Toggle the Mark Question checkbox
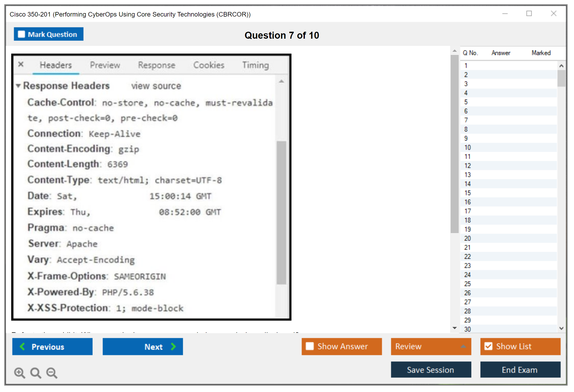This screenshot has height=392, width=574. (21, 34)
